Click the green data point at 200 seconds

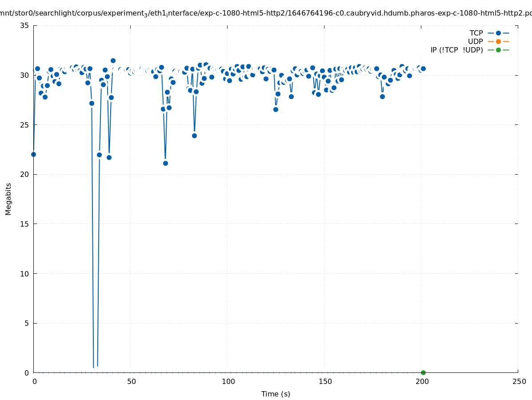point(423,372)
